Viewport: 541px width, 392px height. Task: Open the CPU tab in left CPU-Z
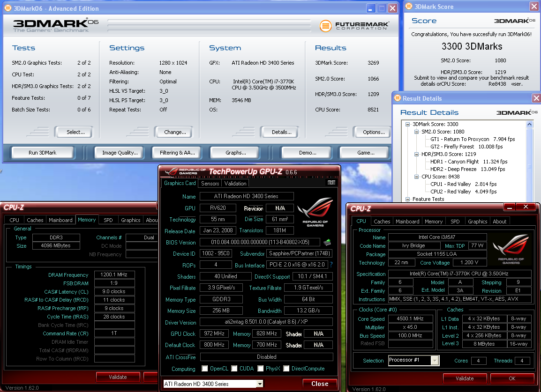tap(14, 220)
